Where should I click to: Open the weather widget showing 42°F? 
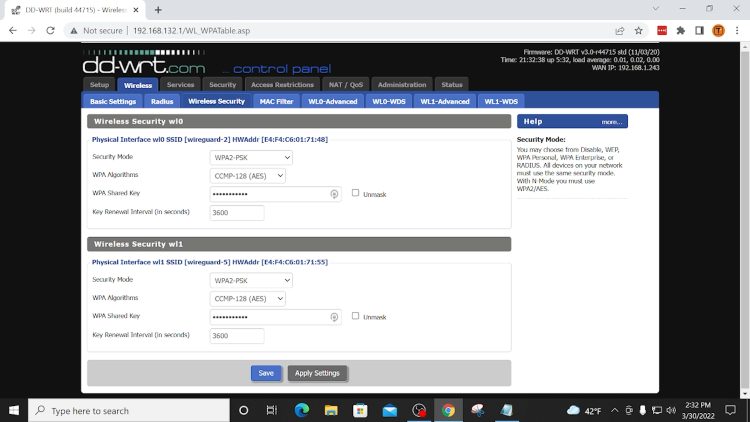(584, 411)
